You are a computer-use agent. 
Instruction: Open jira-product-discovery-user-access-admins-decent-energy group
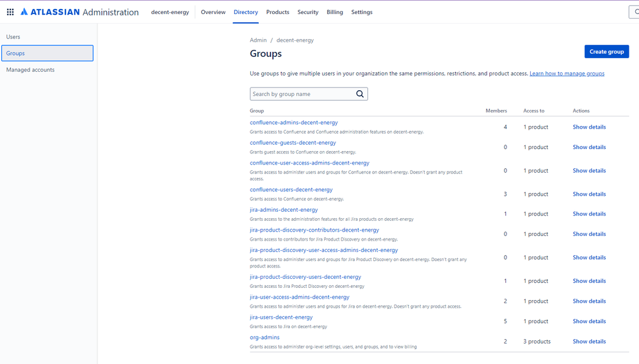(324, 250)
